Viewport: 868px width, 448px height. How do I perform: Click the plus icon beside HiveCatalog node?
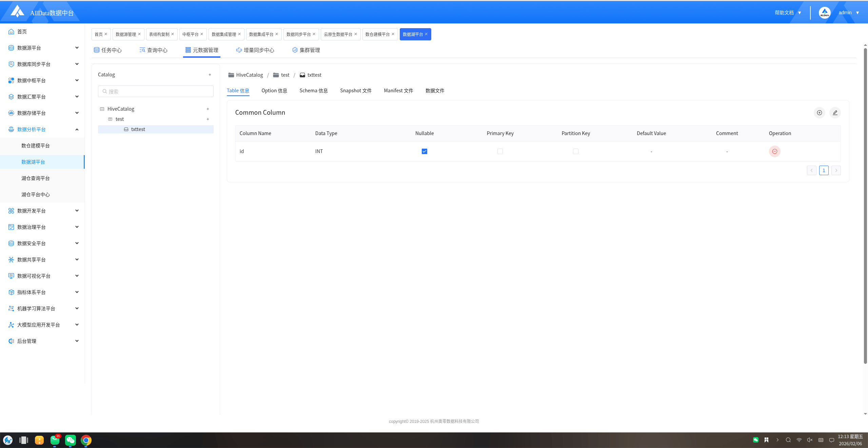tap(208, 109)
